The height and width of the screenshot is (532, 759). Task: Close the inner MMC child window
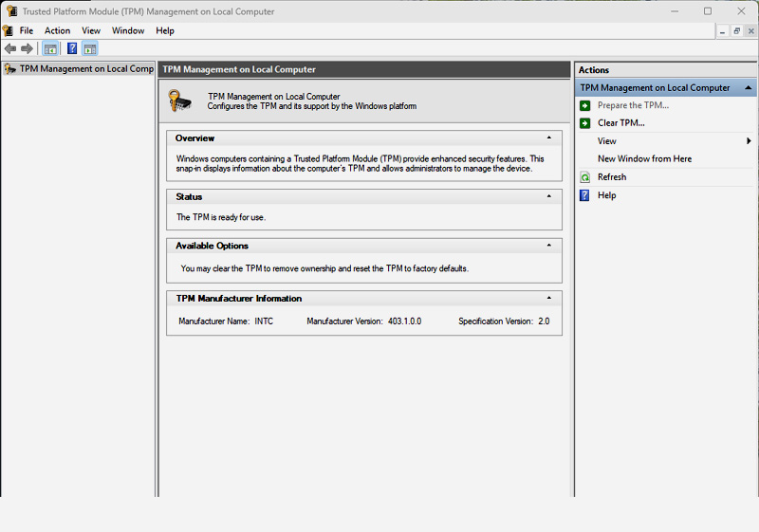(x=750, y=31)
